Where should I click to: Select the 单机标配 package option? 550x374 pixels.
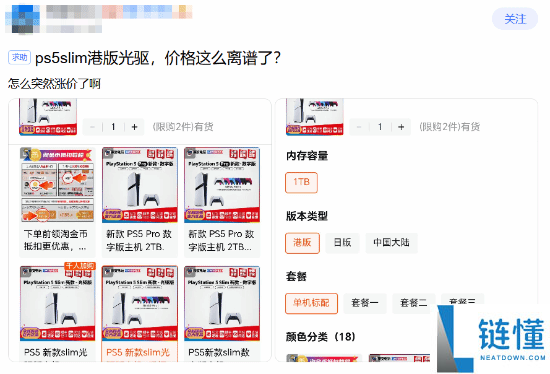311,303
